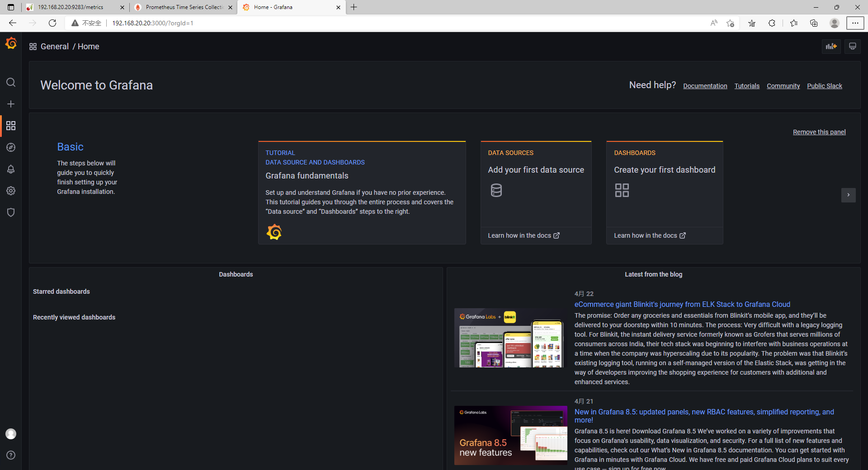Open browser extensions puzzle icon
Image resolution: width=868 pixels, height=470 pixels.
pos(772,23)
